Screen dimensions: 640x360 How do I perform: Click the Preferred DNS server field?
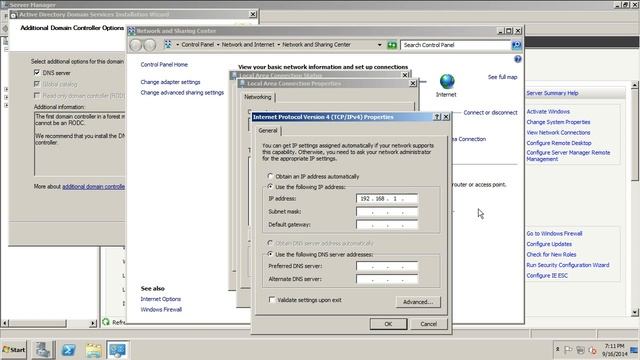pyautogui.click(x=387, y=266)
